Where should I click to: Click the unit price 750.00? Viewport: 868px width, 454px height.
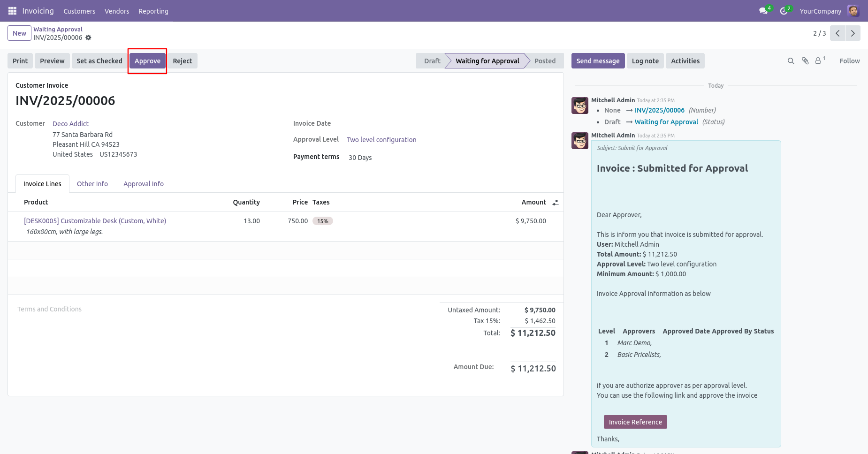pos(298,221)
